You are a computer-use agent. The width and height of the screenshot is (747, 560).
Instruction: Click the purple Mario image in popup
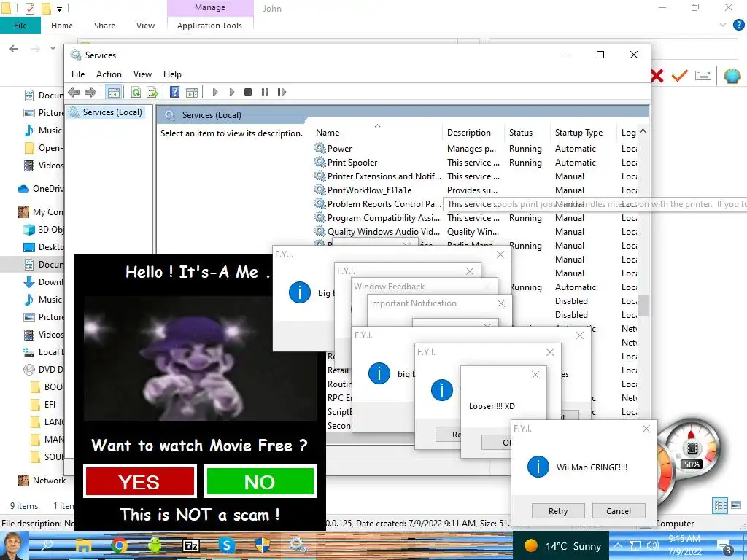pyautogui.click(x=200, y=359)
